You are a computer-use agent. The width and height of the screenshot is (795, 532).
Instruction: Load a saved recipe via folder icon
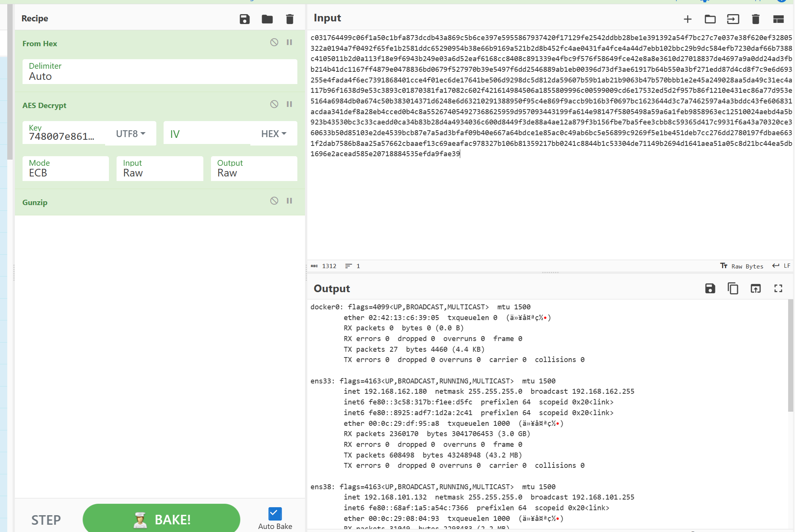point(267,19)
